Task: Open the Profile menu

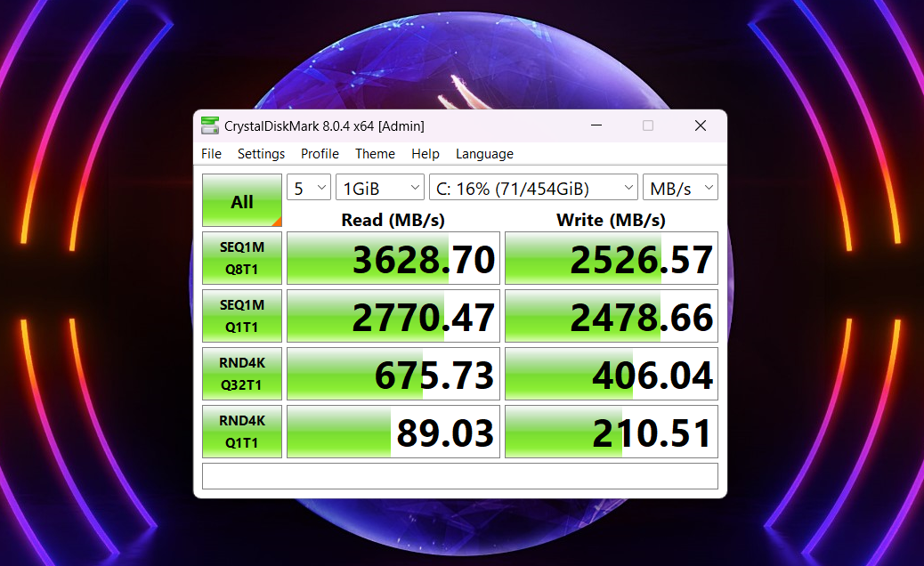Action: coord(320,154)
